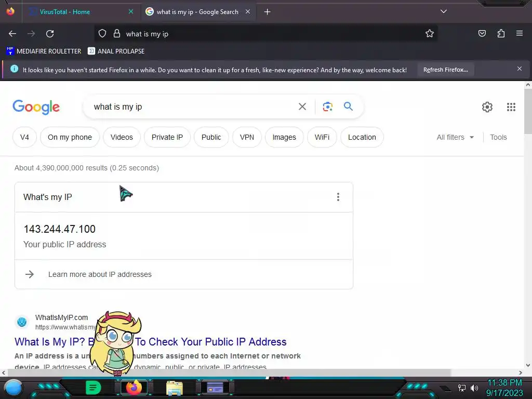
Task: Open the What's my IP more options
Action: pyautogui.click(x=338, y=197)
